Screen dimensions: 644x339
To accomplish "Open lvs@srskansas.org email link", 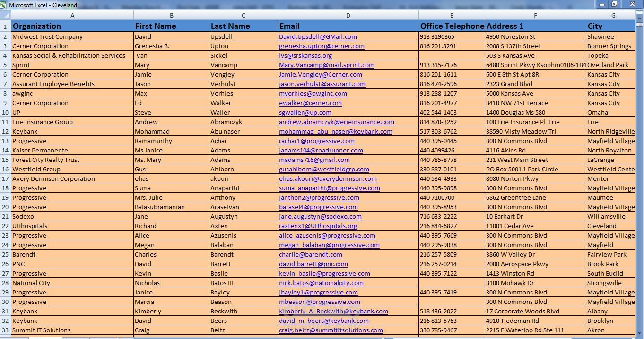I will click(x=305, y=55).
